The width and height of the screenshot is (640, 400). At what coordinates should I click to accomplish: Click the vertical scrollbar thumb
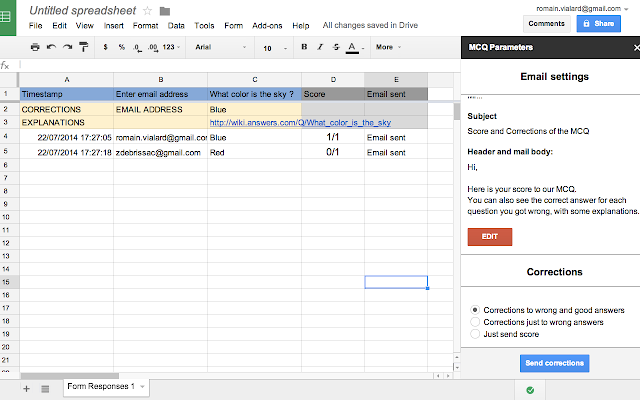pyautogui.click(x=457, y=111)
